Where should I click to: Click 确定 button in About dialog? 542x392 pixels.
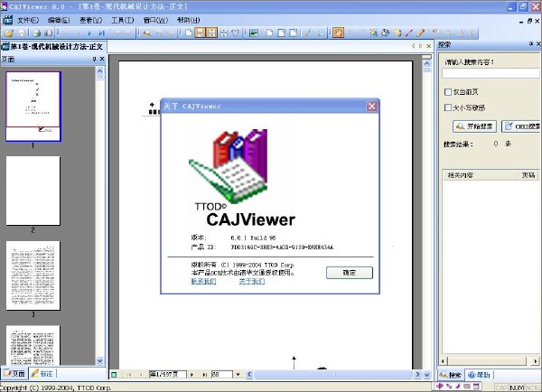350,273
